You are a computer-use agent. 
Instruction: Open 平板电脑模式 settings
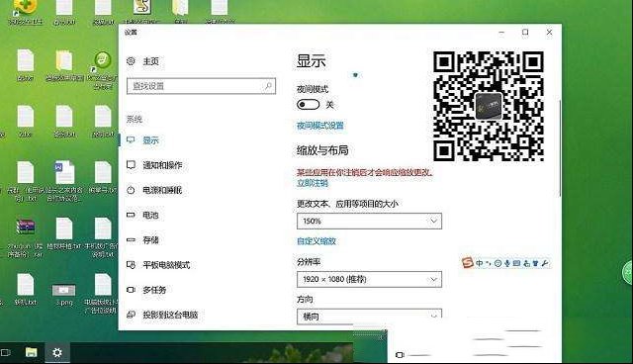[x=166, y=265]
